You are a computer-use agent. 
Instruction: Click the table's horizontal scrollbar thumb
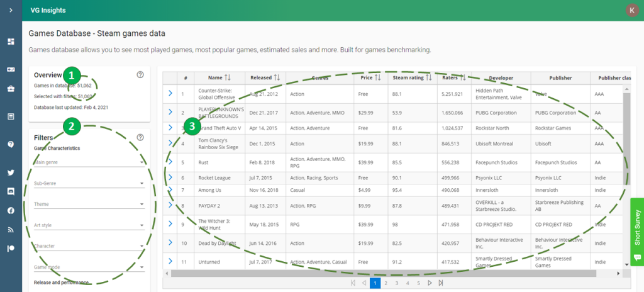point(384,274)
